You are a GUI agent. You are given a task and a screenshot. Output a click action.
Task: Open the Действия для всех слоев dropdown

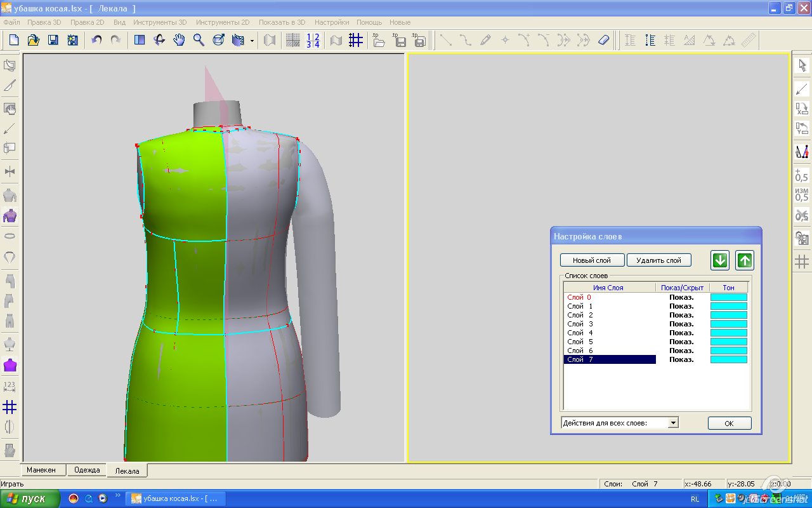(x=673, y=423)
